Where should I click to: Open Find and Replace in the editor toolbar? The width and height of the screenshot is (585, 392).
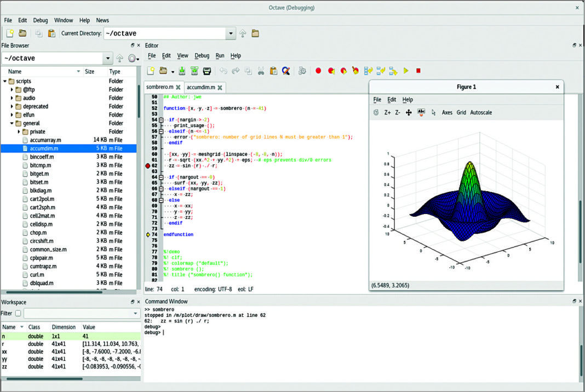click(285, 70)
